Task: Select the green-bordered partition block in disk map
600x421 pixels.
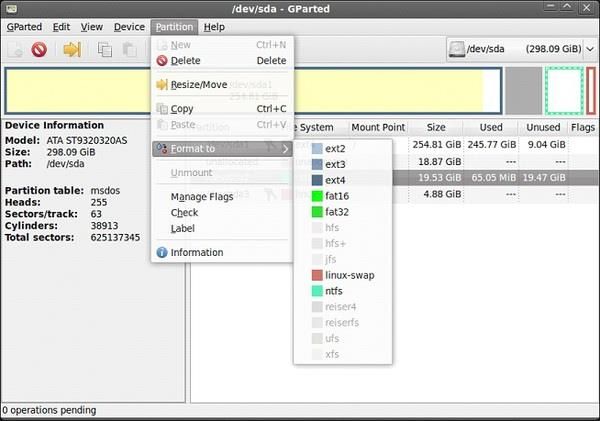Action: [x=564, y=91]
